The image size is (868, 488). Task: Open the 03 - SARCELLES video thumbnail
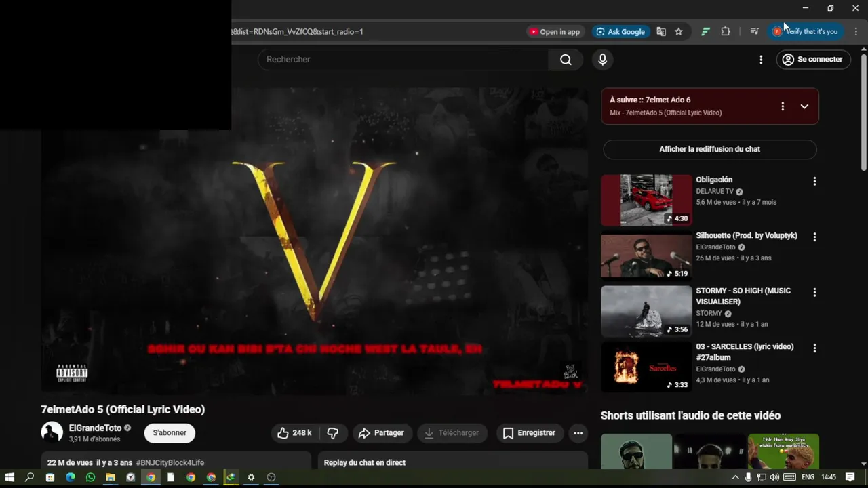[646, 367]
